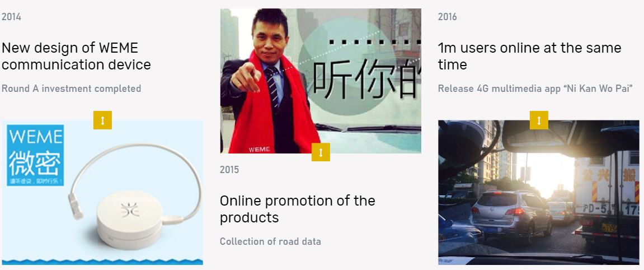Click the 2015 year label
The height and width of the screenshot is (270, 644).
(x=229, y=170)
